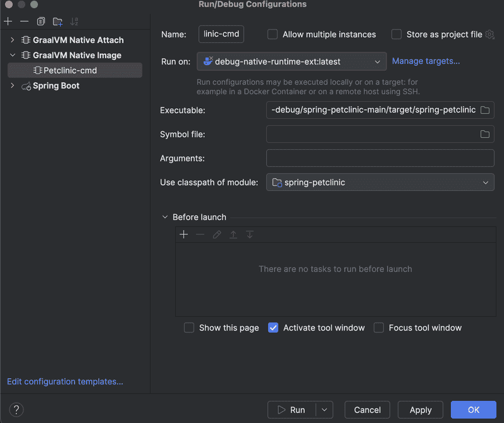
Task: Collapse the Before launch section
Action: [165, 217]
